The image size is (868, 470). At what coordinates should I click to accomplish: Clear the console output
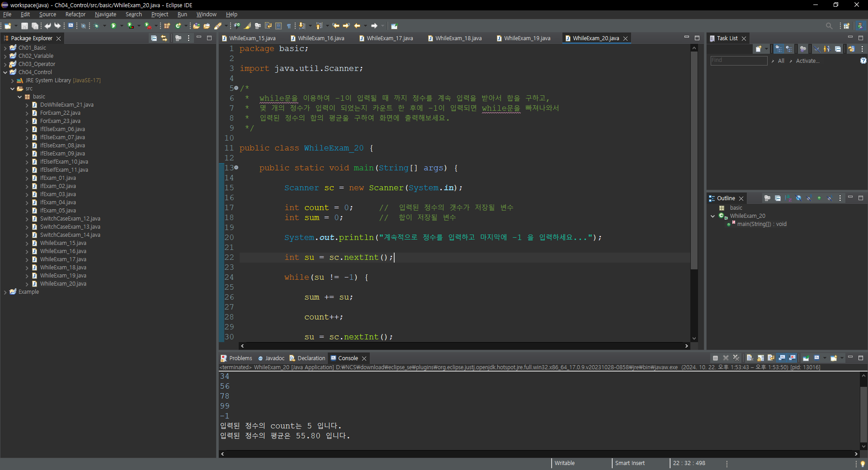tap(750, 358)
